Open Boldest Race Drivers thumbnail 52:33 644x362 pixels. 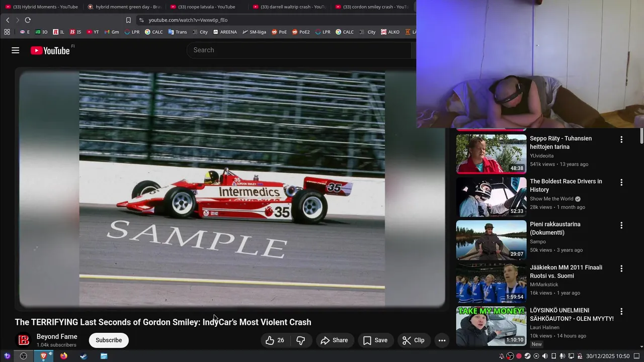click(x=492, y=197)
